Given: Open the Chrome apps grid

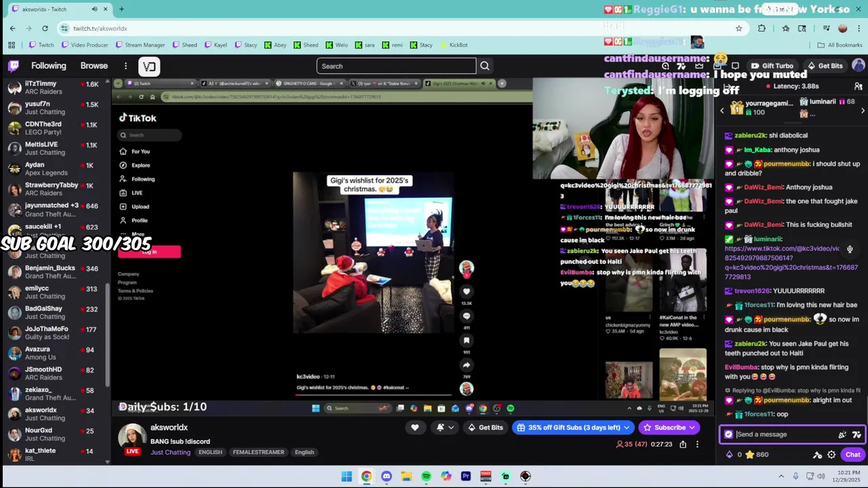Looking at the screenshot, I should tap(12, 45).
